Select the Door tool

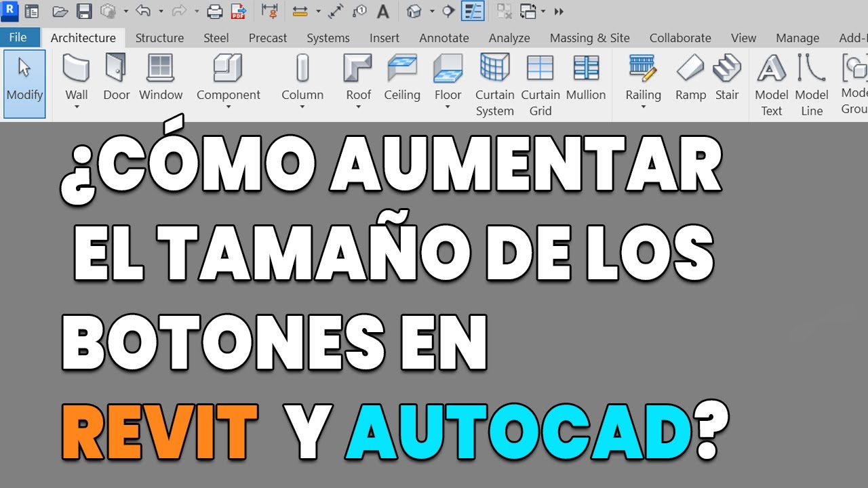pyautogui.click(x=116, y=77)
